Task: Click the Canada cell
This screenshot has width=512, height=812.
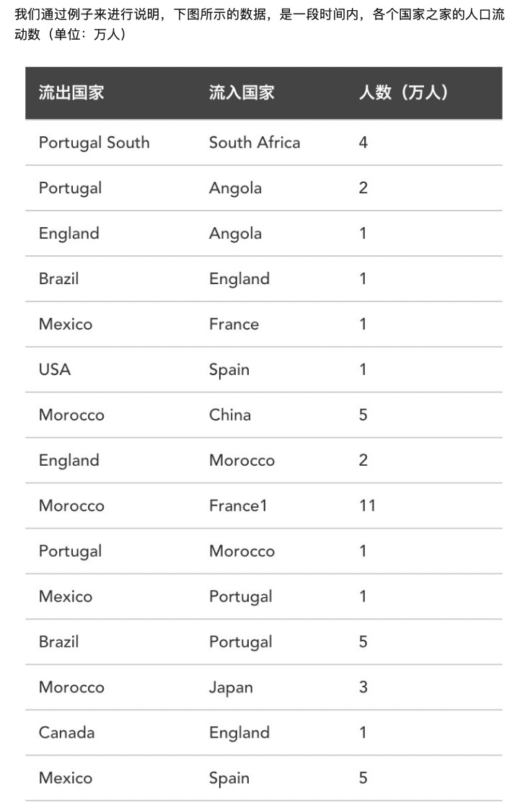Action: (66, 733)
